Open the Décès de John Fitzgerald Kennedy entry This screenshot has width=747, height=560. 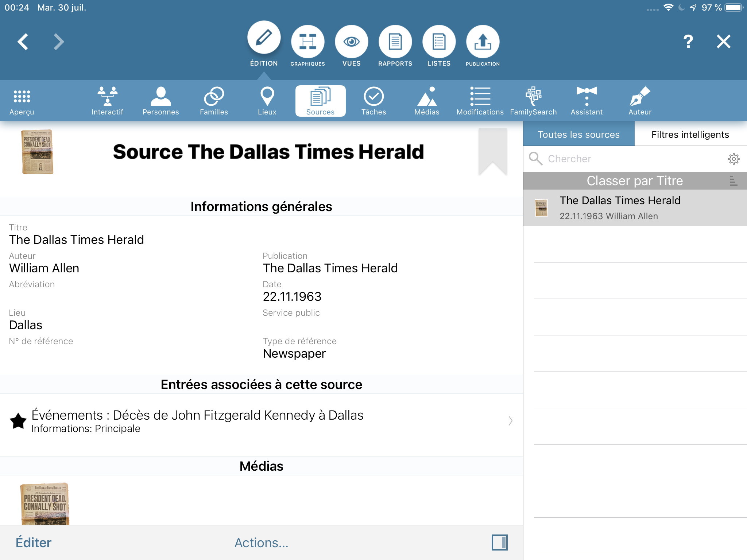pos(261,421)
